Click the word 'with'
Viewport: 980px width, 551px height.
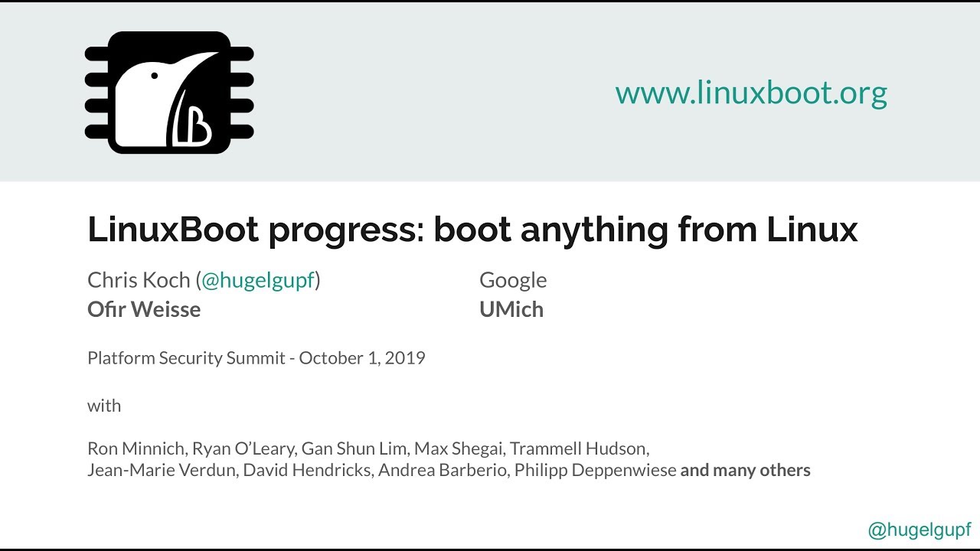click(x=104, y=406)
